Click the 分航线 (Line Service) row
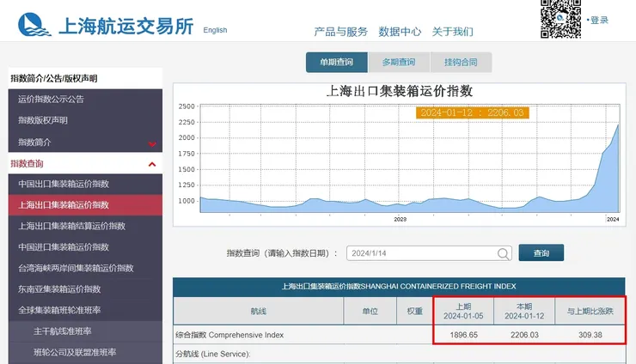This screenshot has width=636, height=364. tap(399, 354)
